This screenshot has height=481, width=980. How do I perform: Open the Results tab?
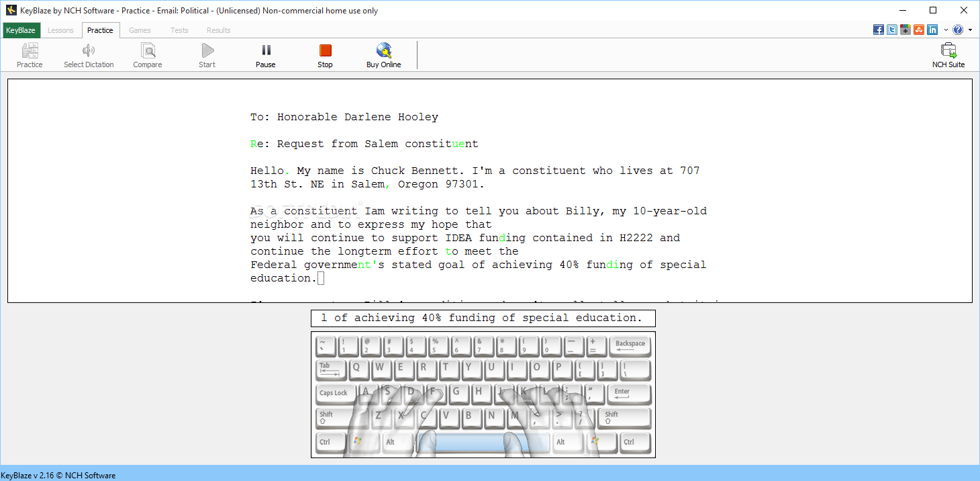pyautogui.click(x=219, y=30)
